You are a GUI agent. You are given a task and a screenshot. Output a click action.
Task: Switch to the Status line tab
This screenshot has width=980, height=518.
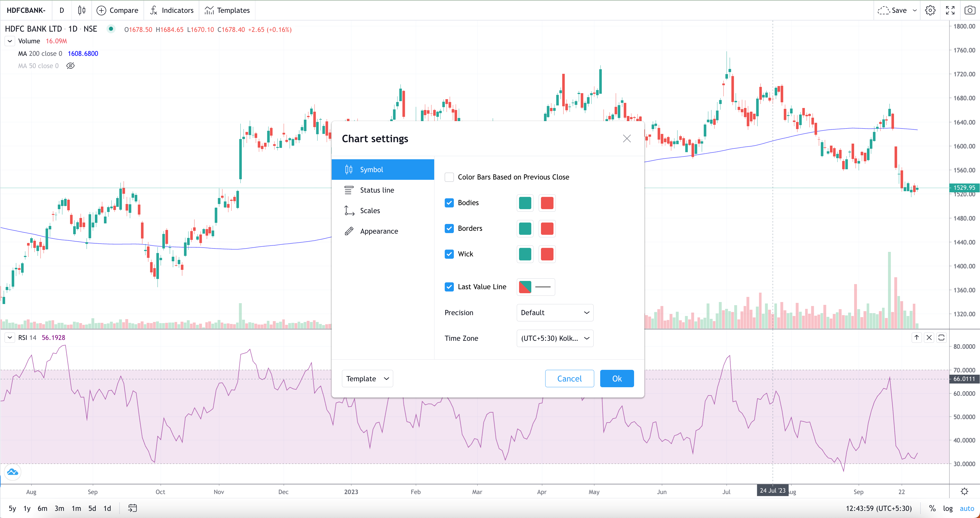[x=377, y=190]
